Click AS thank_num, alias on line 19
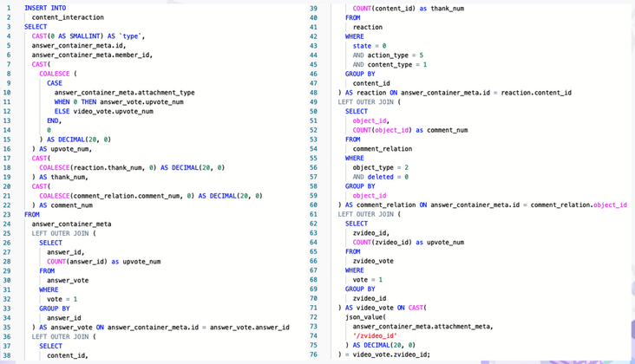Screen dimensions: 635x364 [63, 177]
